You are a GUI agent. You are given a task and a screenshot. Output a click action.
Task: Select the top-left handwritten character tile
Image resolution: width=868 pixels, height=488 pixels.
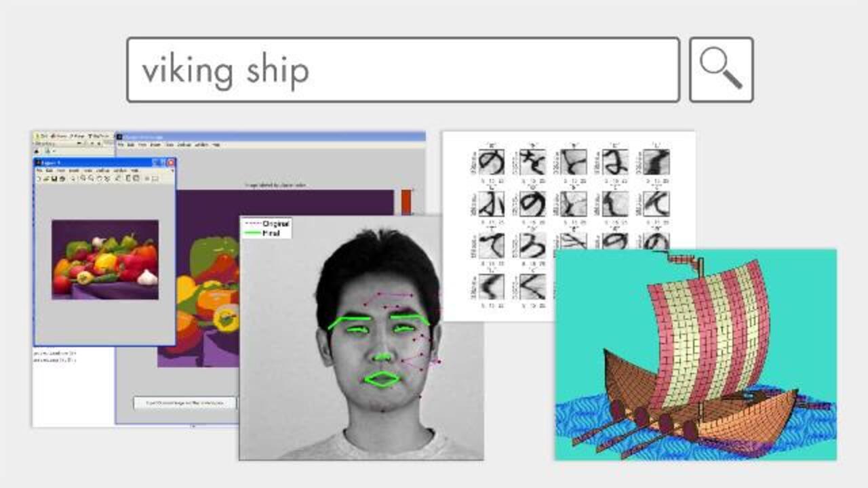[x=491, y=162]
